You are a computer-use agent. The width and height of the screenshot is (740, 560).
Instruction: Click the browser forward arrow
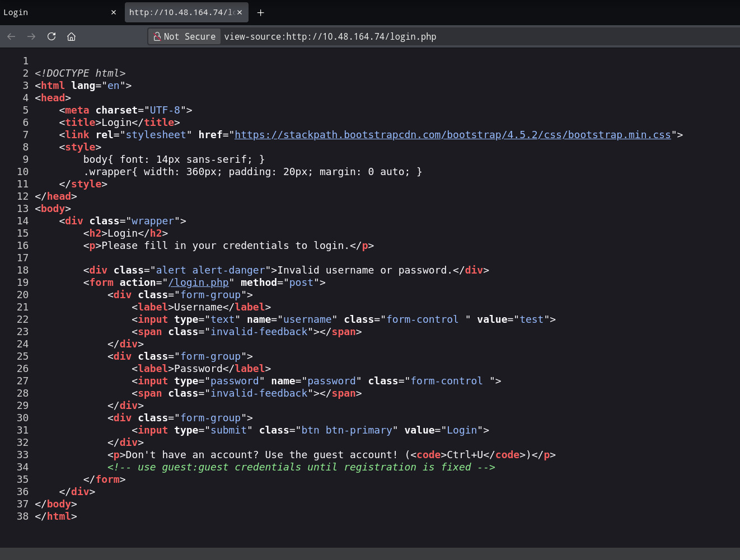31,36
